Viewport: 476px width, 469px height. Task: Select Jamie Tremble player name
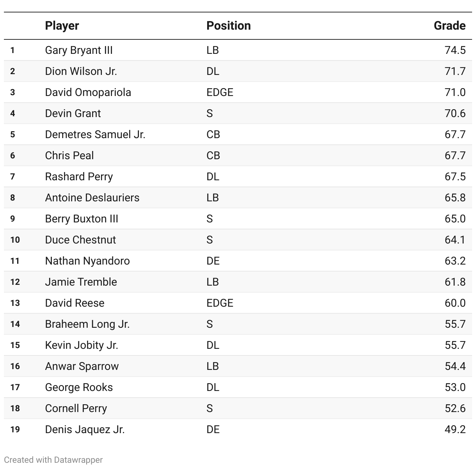tap(81, 282)
